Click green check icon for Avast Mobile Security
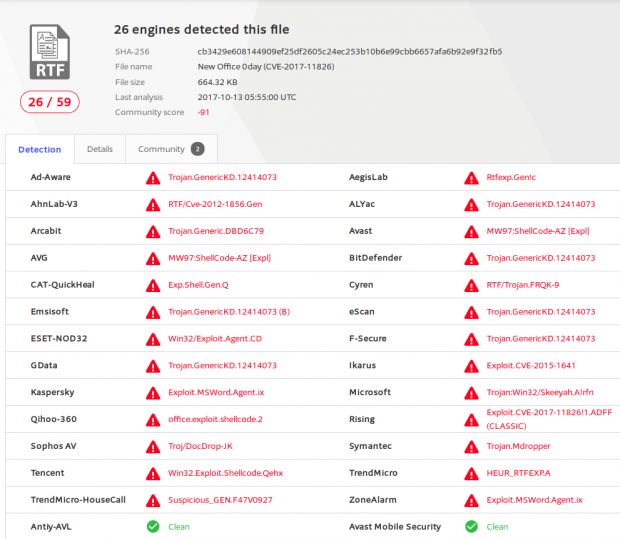This screenshot has height=539, width=620. click(x=471, y=526)
